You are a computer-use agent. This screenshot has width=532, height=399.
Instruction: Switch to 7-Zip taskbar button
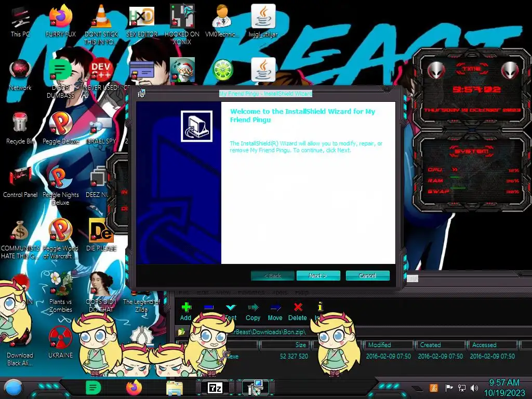(215, 388)
